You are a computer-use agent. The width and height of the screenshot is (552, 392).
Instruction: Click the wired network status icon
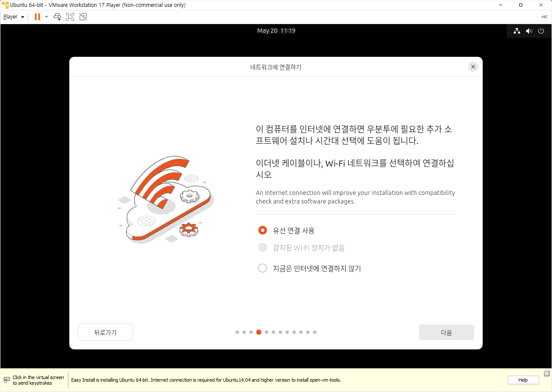click(517, 31)
